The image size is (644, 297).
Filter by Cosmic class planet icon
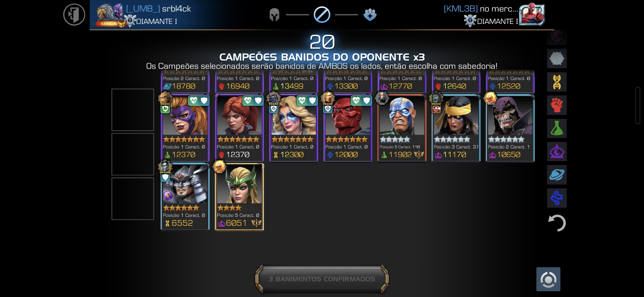coord(557,175)
